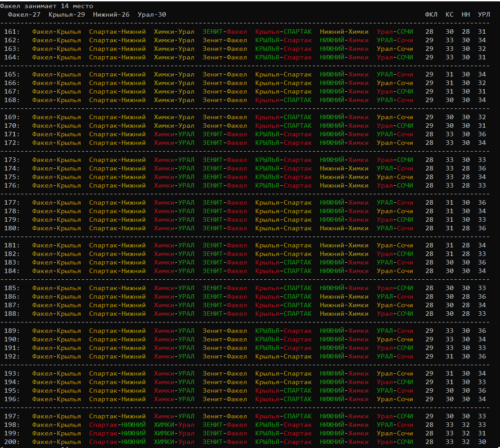Click 'Химки-УРАЛ' in row 196
This screenshot has height=448, width=500.
click(x=174, y=399)
